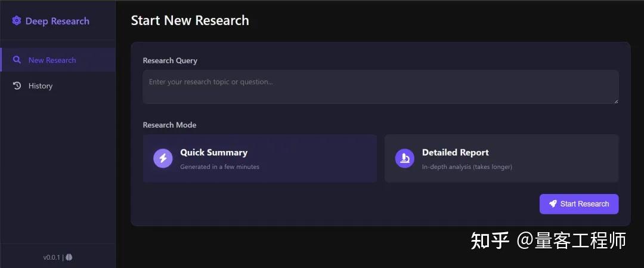Click the Deep Research atom logo icon
The height and width of the screenshot is (268, 644).
(17, 20)
